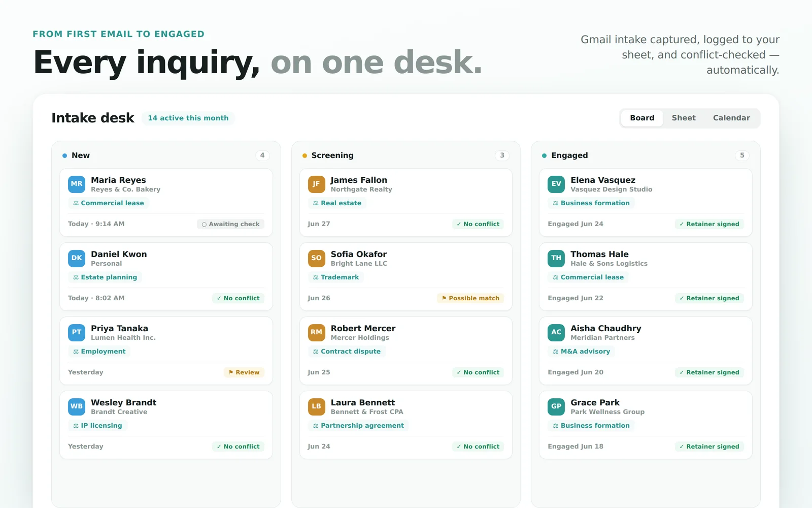Switch to the Board view tab
This screenshot has height=508, width=812.
click(x=642, y=118)
